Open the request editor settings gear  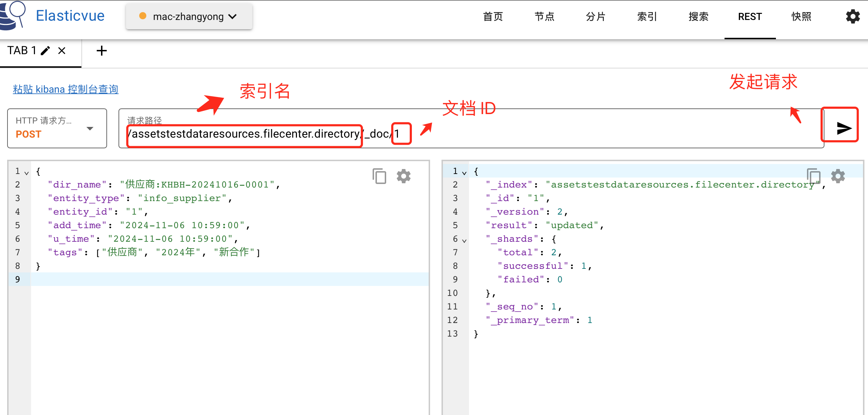coord(403,175)
